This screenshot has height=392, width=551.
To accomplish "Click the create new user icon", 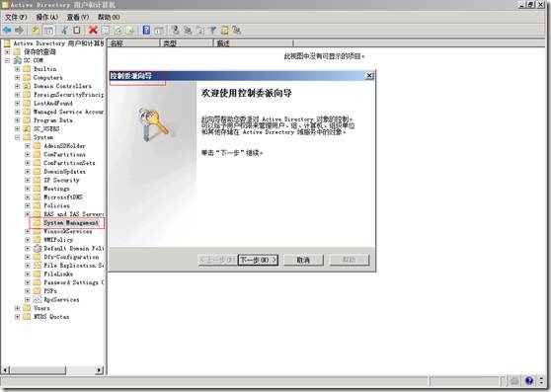I will pos(175,31).
